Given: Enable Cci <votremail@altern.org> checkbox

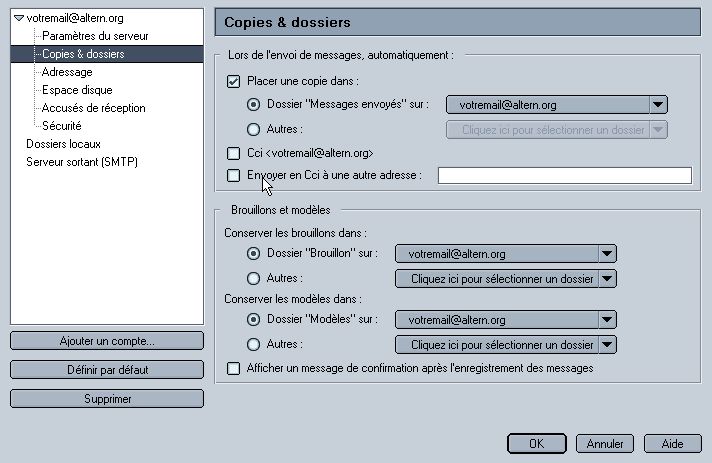Looking at the screenshot, I should 233,153.
